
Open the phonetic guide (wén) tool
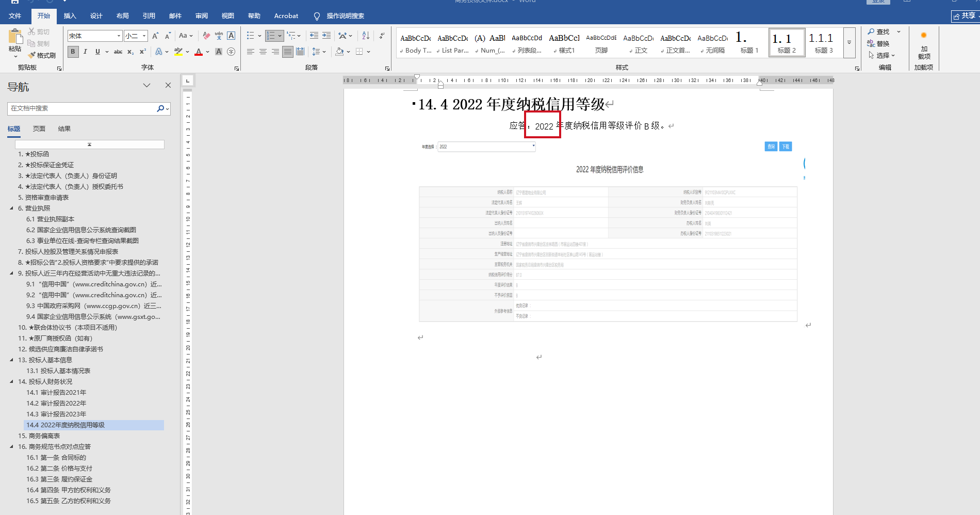click(219, 36)
